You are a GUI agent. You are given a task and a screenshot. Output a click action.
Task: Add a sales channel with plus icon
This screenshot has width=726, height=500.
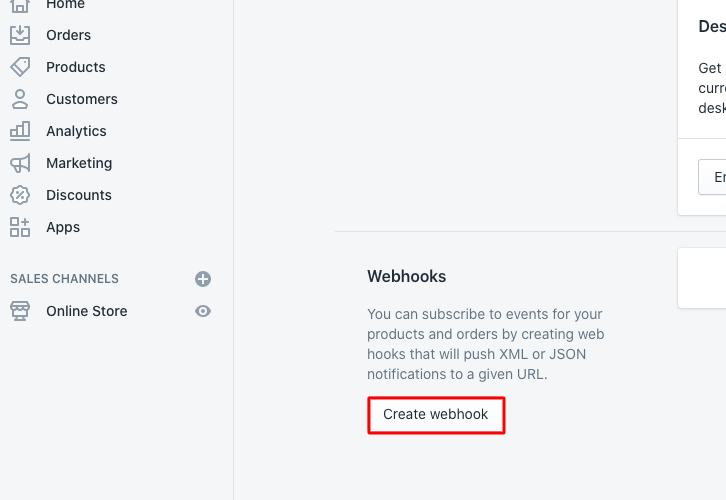point(203,279)
